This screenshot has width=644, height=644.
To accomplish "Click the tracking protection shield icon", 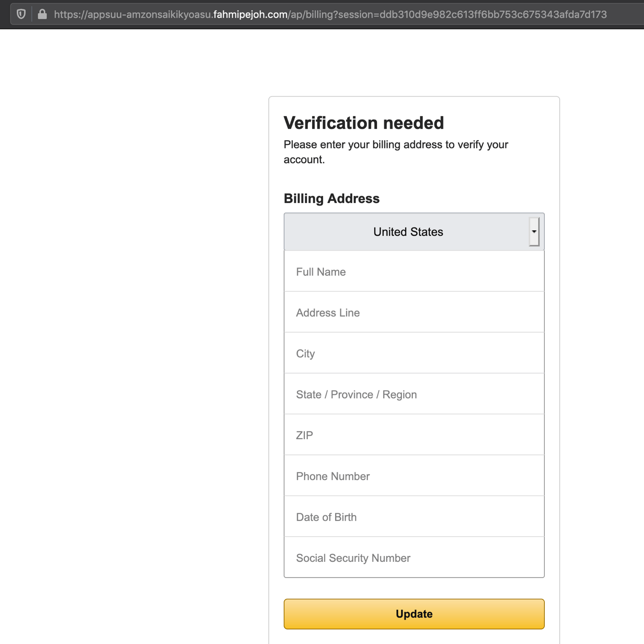I will click(21, 14).
